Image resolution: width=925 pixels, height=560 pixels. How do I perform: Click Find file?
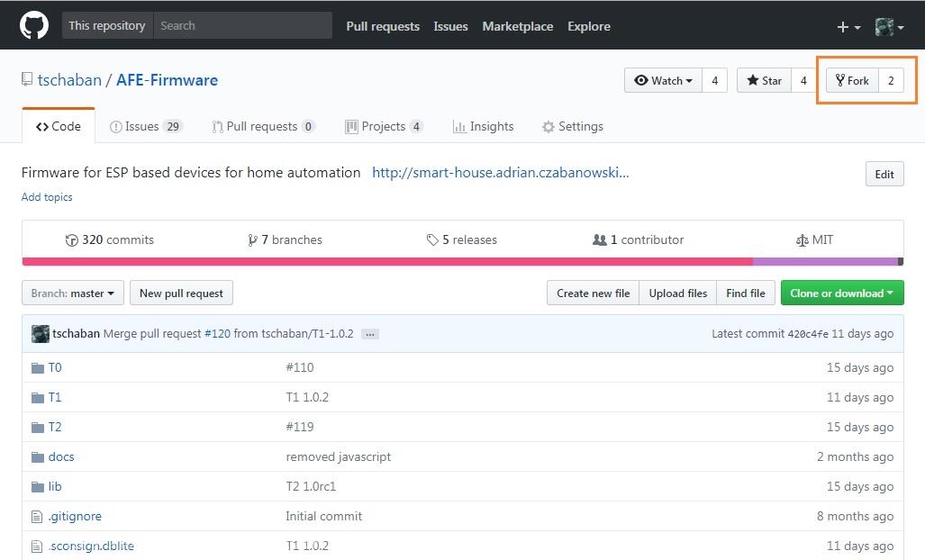(x=746, y=293)
